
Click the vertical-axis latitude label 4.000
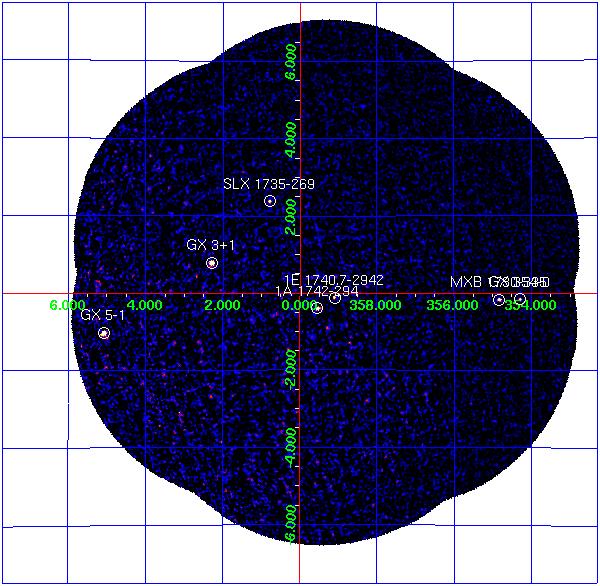coord(291,139)
